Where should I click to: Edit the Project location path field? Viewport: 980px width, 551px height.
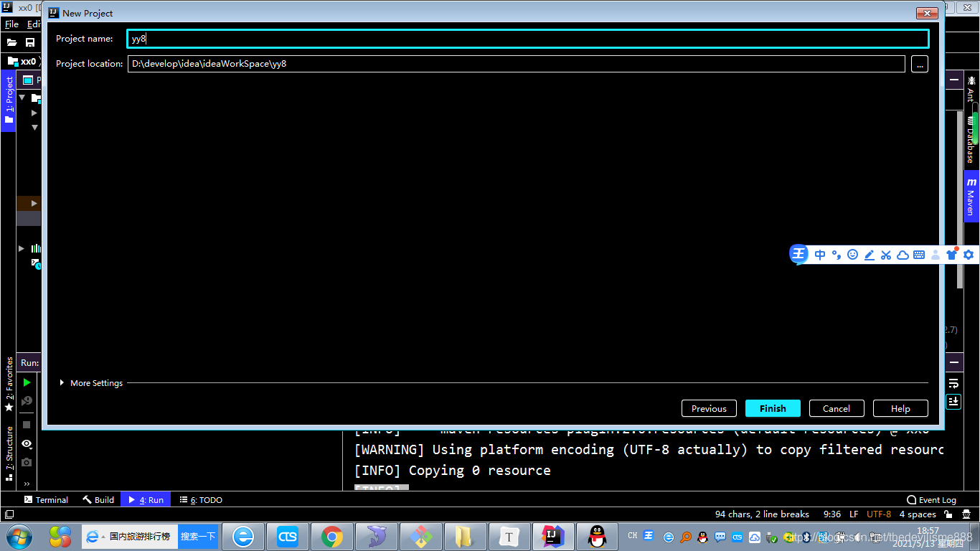516,64
